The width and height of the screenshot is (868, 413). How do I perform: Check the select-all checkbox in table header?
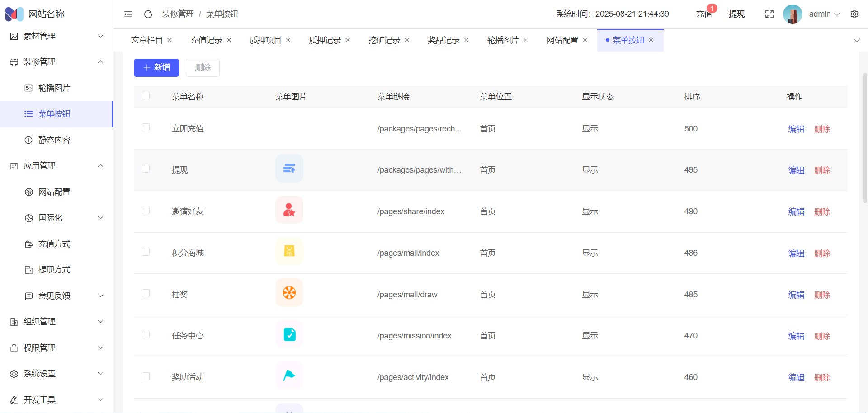coord(146,96)
